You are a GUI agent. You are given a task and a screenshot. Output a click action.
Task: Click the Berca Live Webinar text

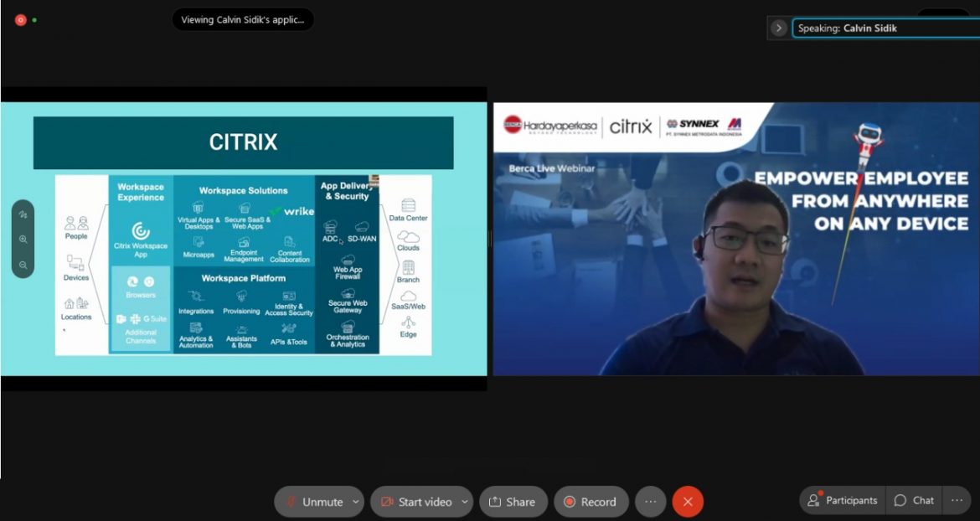pyautogui.click(x=552, y=168)
